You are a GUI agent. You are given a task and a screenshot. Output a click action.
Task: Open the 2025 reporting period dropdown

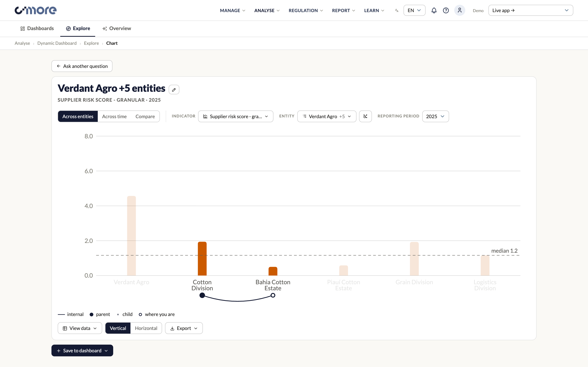(435, 116)
